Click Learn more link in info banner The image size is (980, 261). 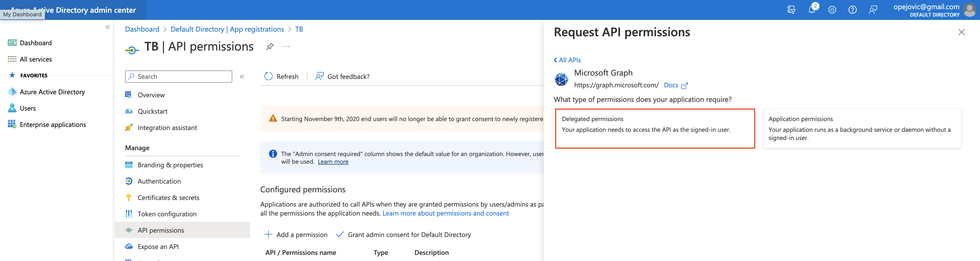point(333,162)
